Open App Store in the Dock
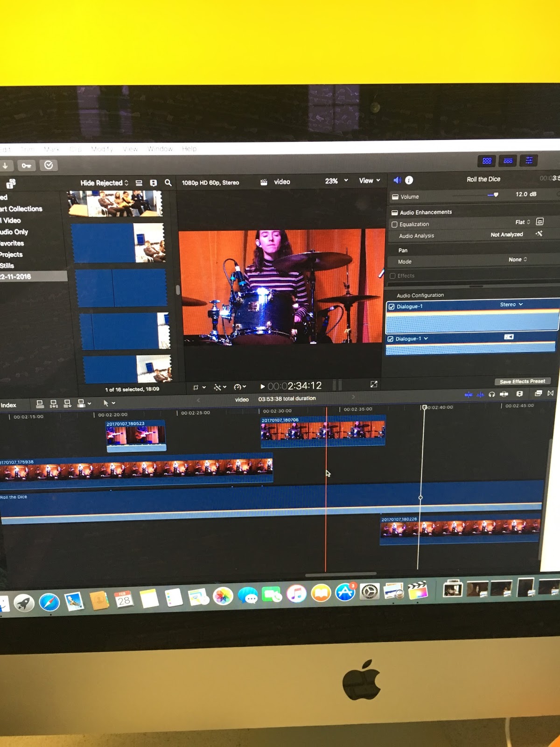This screenshot has height=747, width=560. point(345,592)
